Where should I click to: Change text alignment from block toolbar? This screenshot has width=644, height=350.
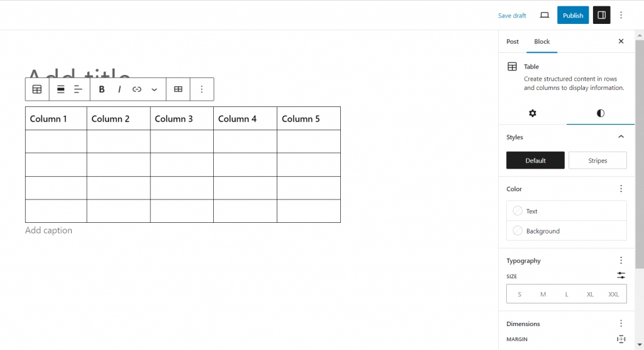click(x=78, y=89)
